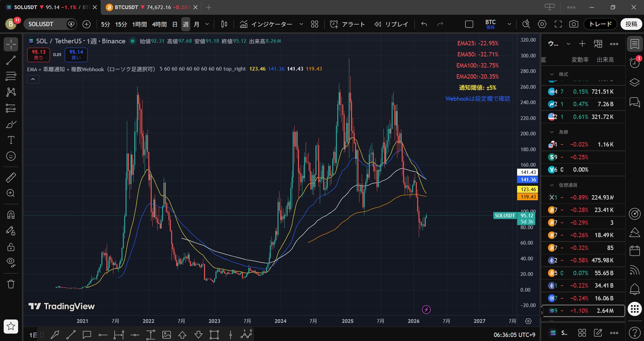This screenshot has height=341, width=644.
Task: Select the ruler measure tool
Action: coord(11,177)
